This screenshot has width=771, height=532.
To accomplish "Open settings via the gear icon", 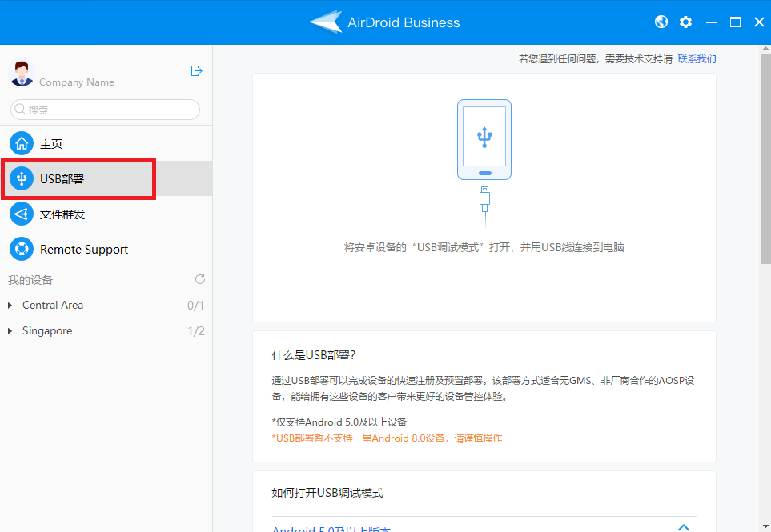I will click(686, 22).
